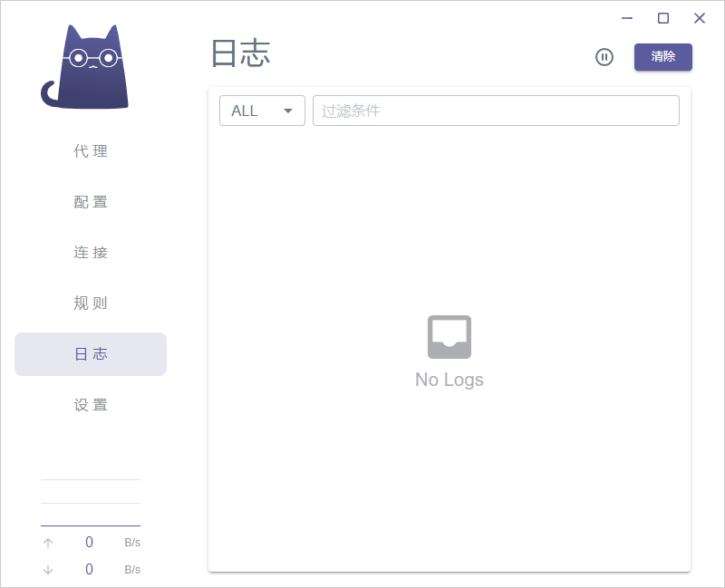Switch to the 连接 connections view
The width and height of the screenshot is (725, 588).
90,253
